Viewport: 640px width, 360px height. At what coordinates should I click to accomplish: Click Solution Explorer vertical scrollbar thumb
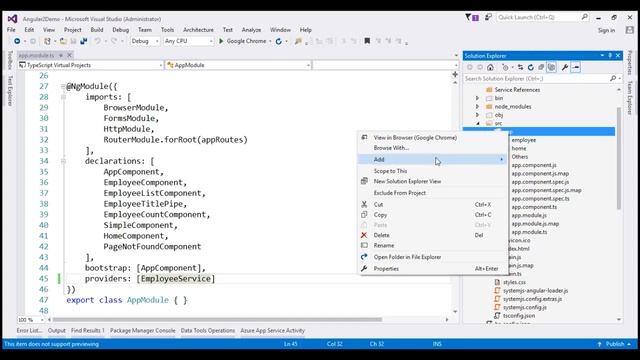619,158
